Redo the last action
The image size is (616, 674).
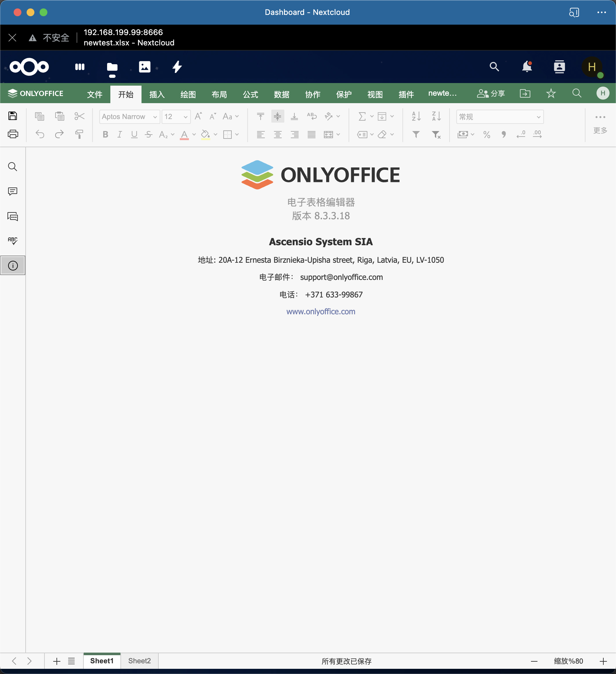pos(59,134)
